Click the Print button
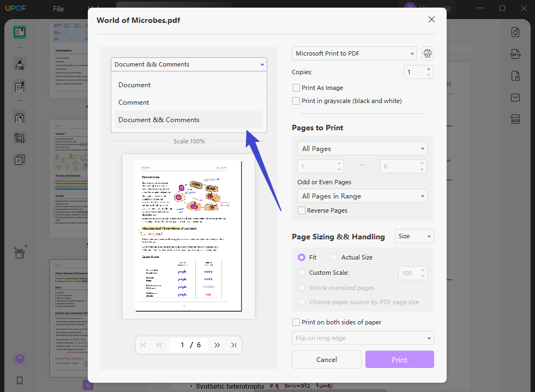Image resolution: width=535 pixels, height=392 pixels. click(x=400, y=360)
